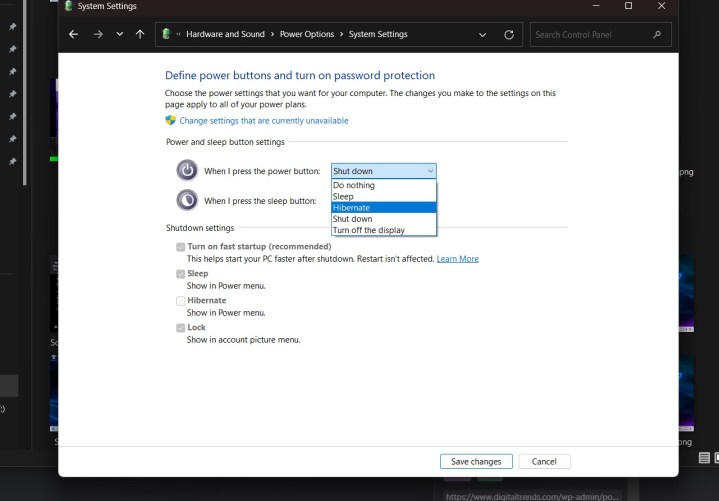Enable the Hibernate checkbox in Shutdown settings
719x501 pixels.
pyautogui.click(x=180, y=300)
